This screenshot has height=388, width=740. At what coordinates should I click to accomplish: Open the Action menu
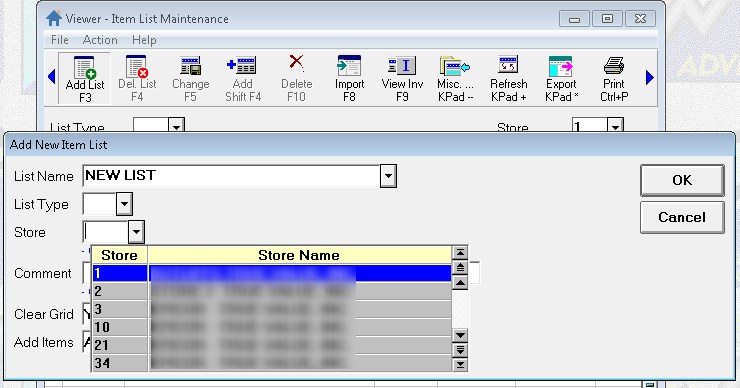[100, 40]
